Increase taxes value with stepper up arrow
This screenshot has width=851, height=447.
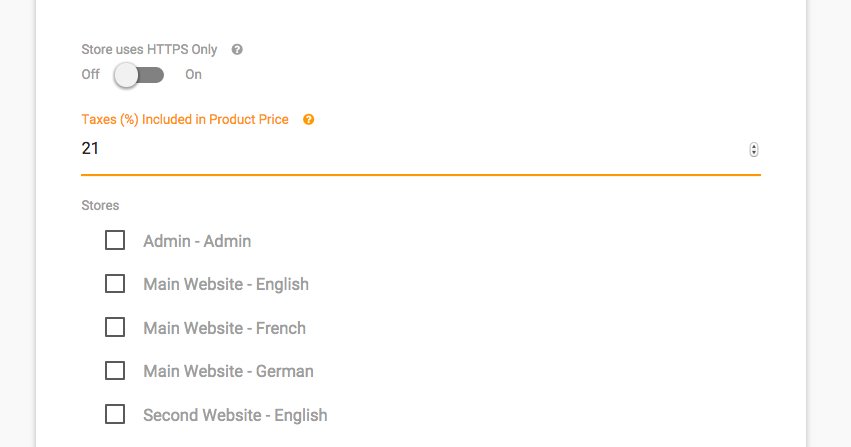coord(753,146)
